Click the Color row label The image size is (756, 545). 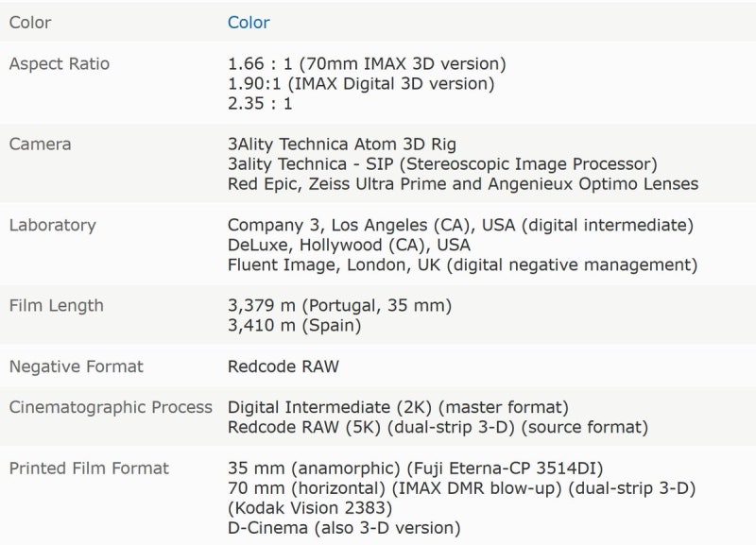pos(30,22)
